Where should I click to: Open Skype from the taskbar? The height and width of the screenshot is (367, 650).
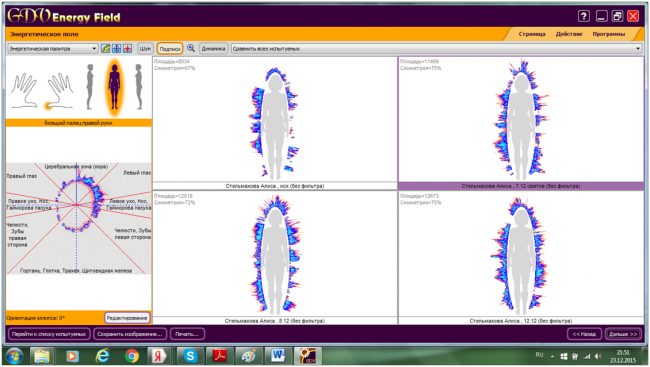tap(190, 356)
